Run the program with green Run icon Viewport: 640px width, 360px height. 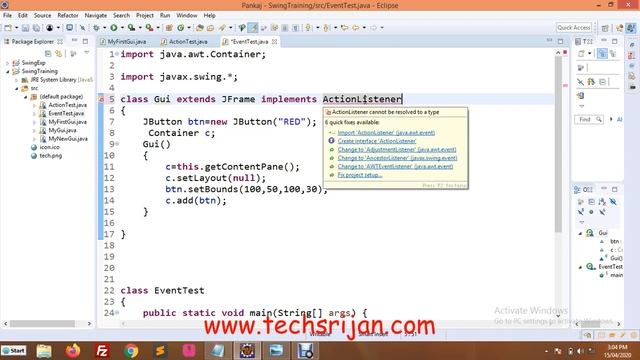(114, 28)
